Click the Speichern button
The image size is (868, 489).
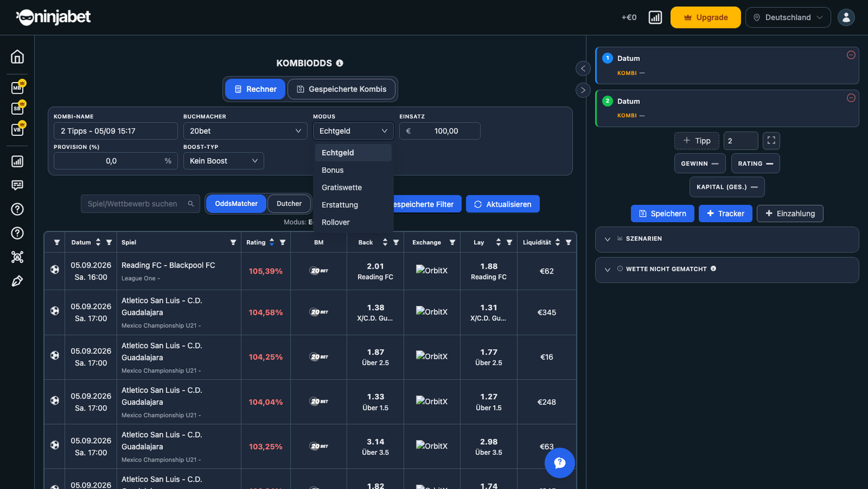pyautogui.click(x=662, y=213)
